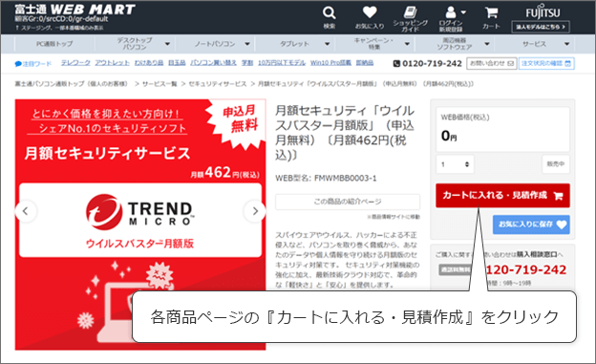This screenshot has height=364, width=596.
Task: Click the テレワーク keyword link
Action: click(75, 63)
